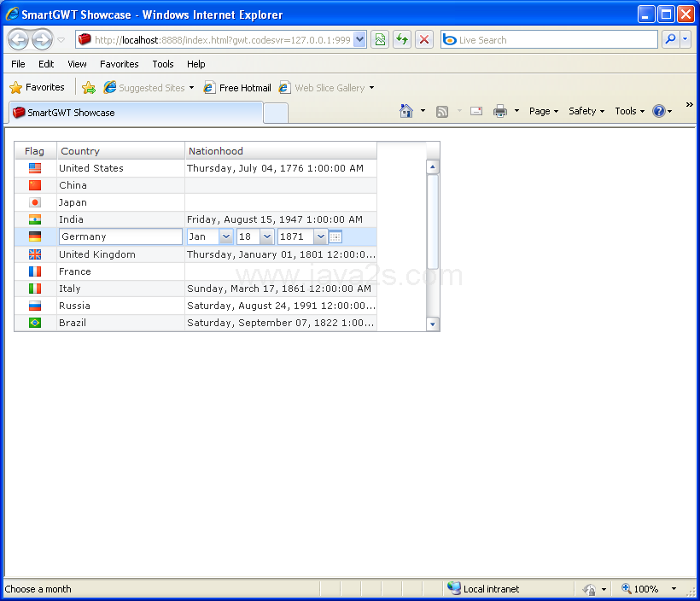This screenshot has height=601, width=700.
Task: Click the Favorites star button
Action: tap(37, 87)
